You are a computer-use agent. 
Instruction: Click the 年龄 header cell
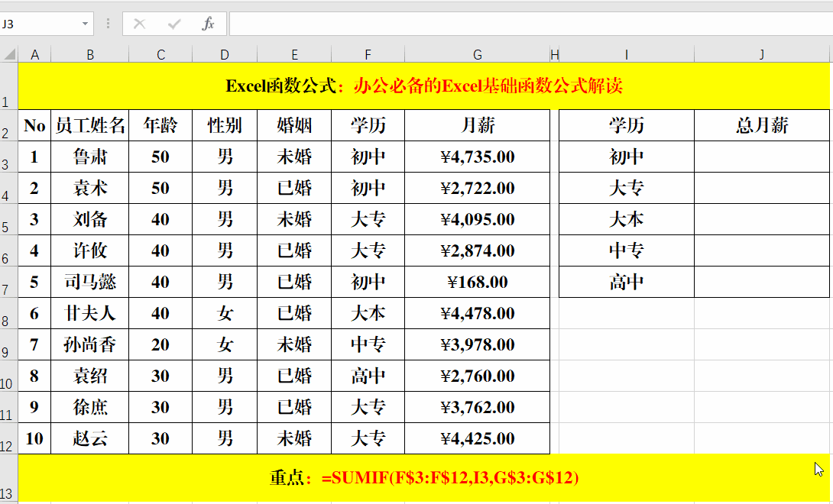(x=160, y=125)
